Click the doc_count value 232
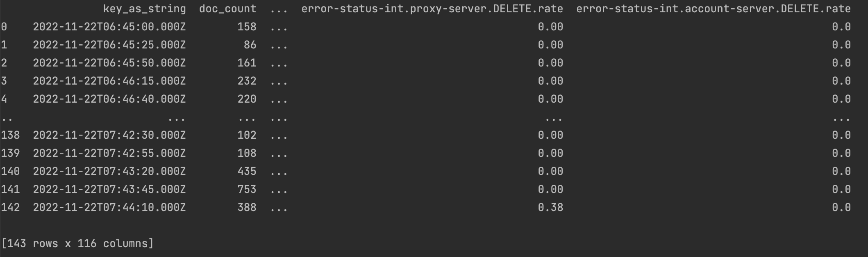Viewport: 868px width, 257px height. pyautogui.click(x=247, y=81)
